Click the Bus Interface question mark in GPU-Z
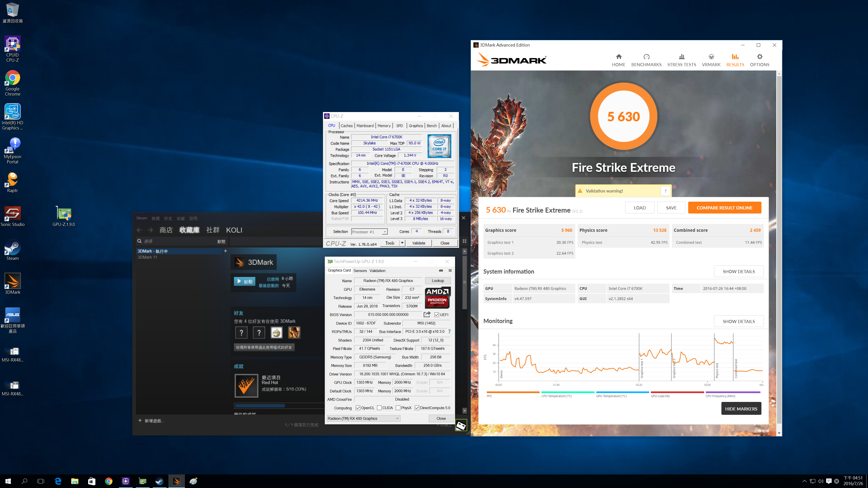Screen dimensions: 868x488 coord(449,331)
